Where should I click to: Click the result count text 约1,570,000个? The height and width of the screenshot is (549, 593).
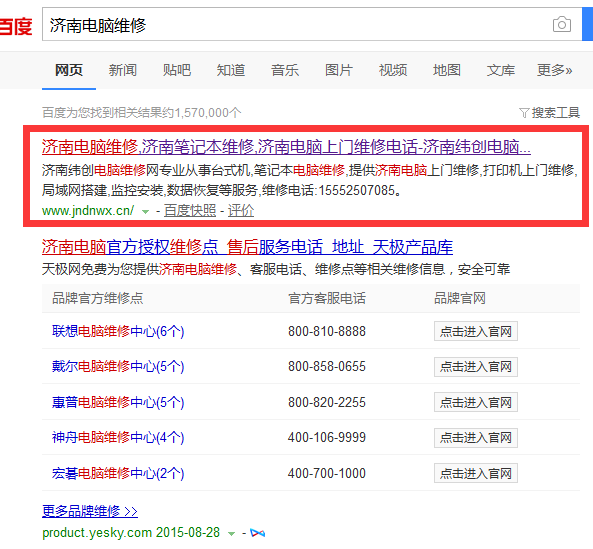[x=202, y=113]
